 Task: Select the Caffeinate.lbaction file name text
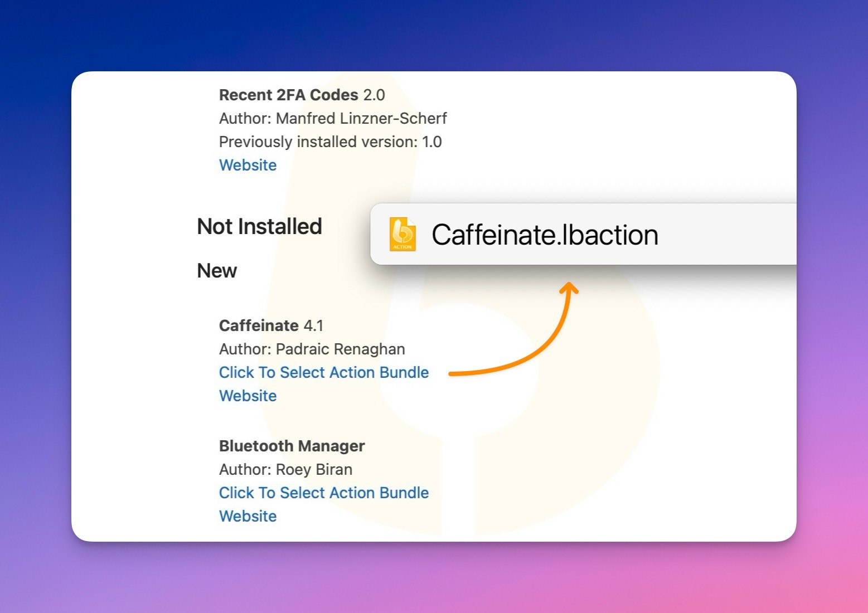tap(545, 235)
